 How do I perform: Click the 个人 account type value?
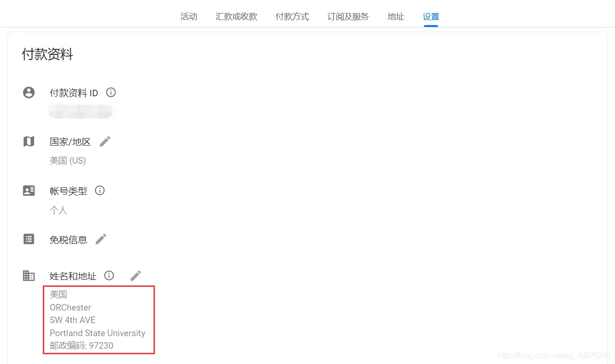pos(59,210)
